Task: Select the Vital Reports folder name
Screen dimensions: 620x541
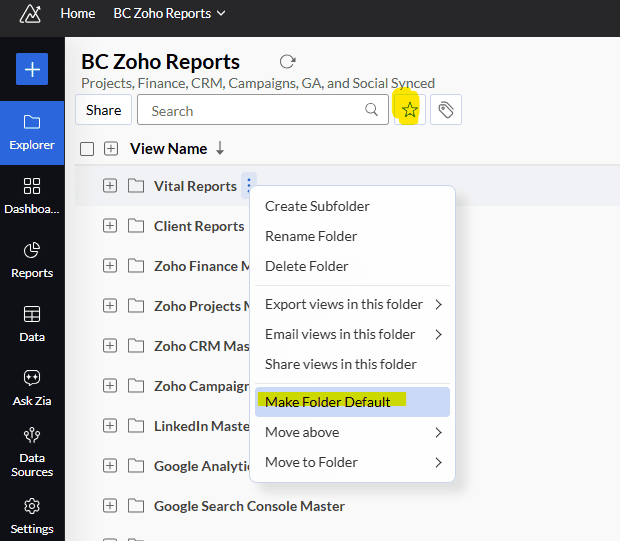Action: coord(195,186)
